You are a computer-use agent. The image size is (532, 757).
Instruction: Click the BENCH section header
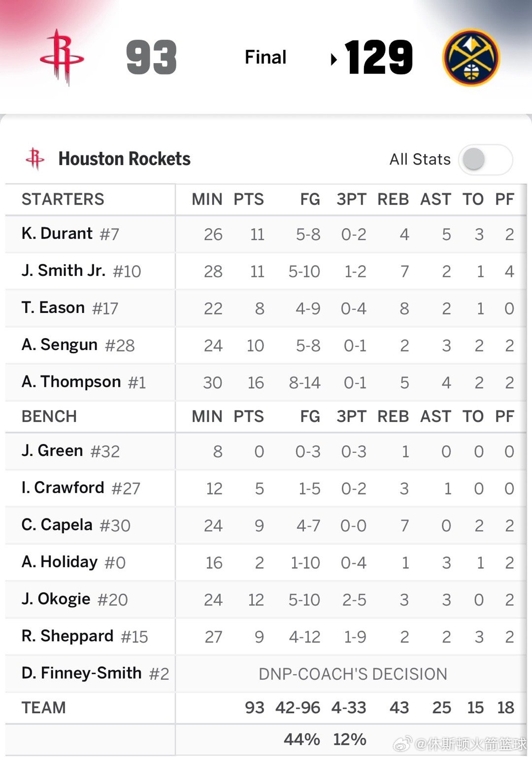49,416
